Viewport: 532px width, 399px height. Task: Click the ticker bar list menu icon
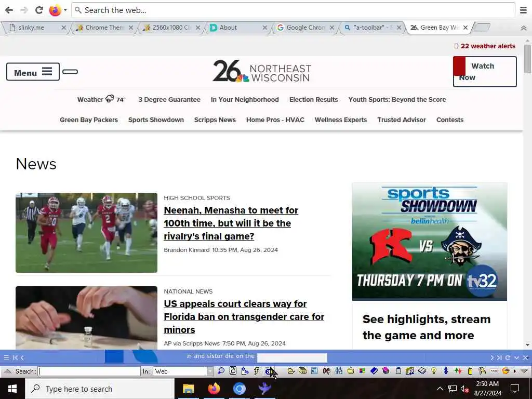(6, 357)
